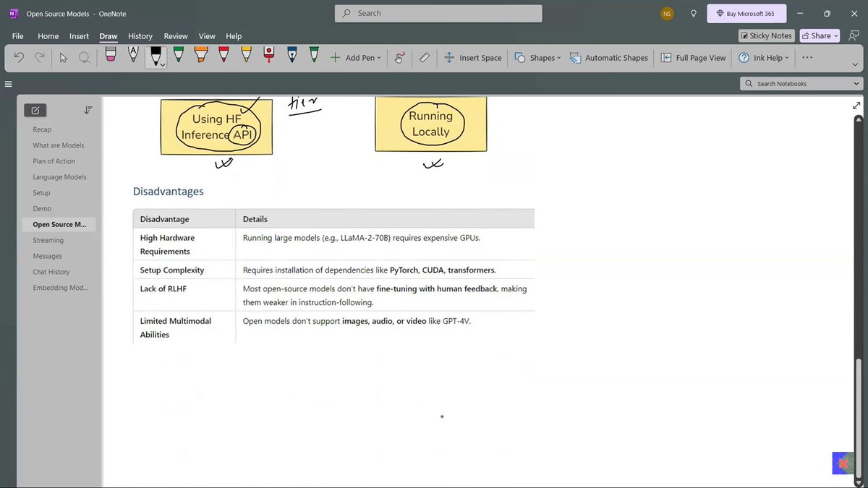Pick the Lasso Select tool
This screenshot has height=488, width=868.
coord(85,58)
